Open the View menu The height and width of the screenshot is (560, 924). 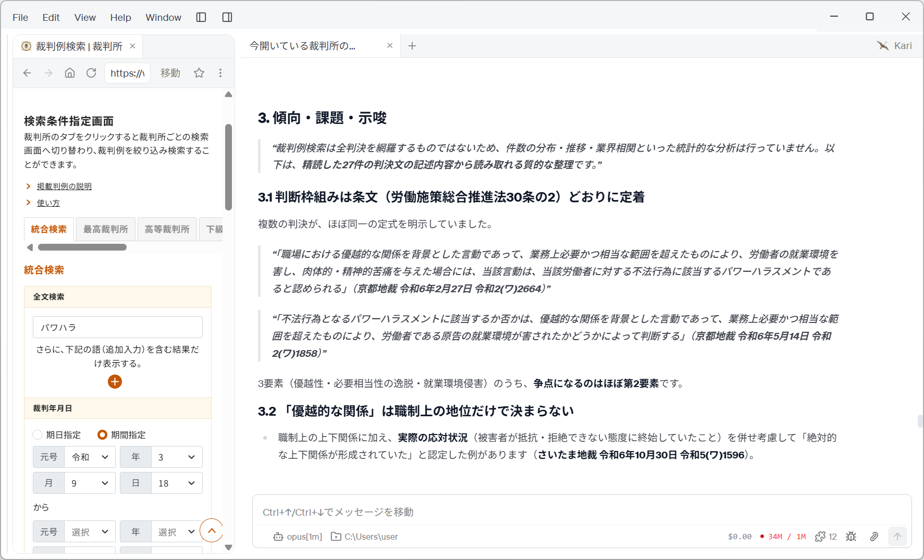85,17
